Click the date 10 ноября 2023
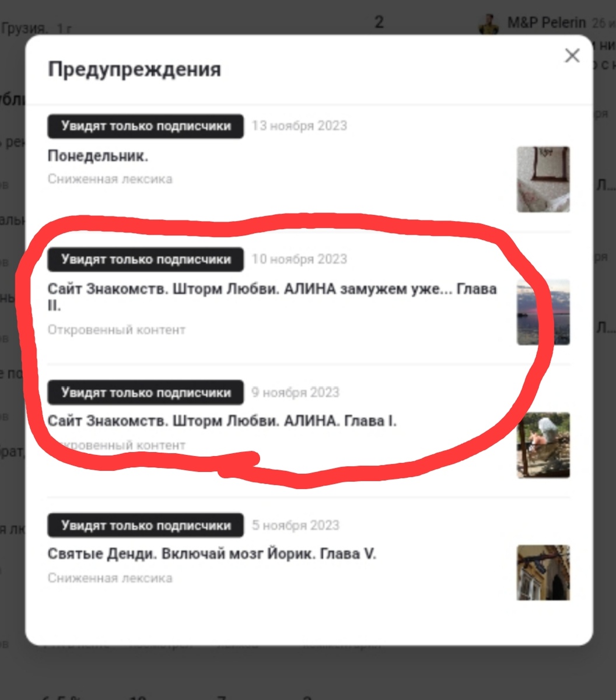 click(299, 259)
